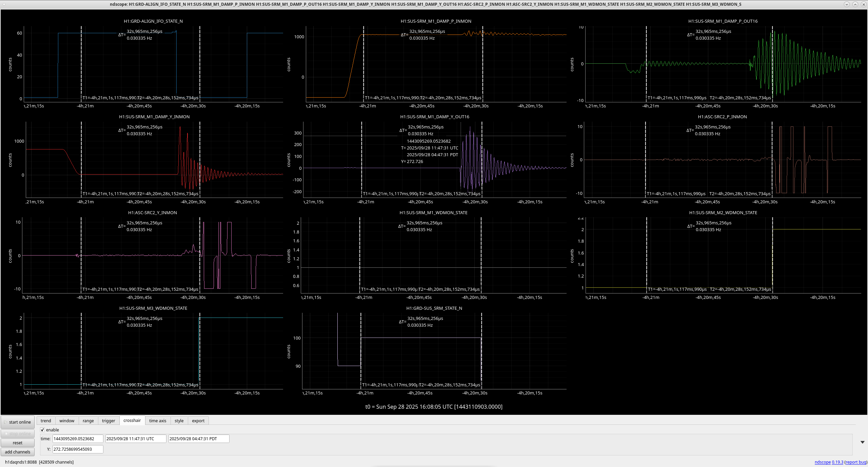Click the crosshair Y value field
This screenshot has height=467, width=868.
click(x=78, y=449)
